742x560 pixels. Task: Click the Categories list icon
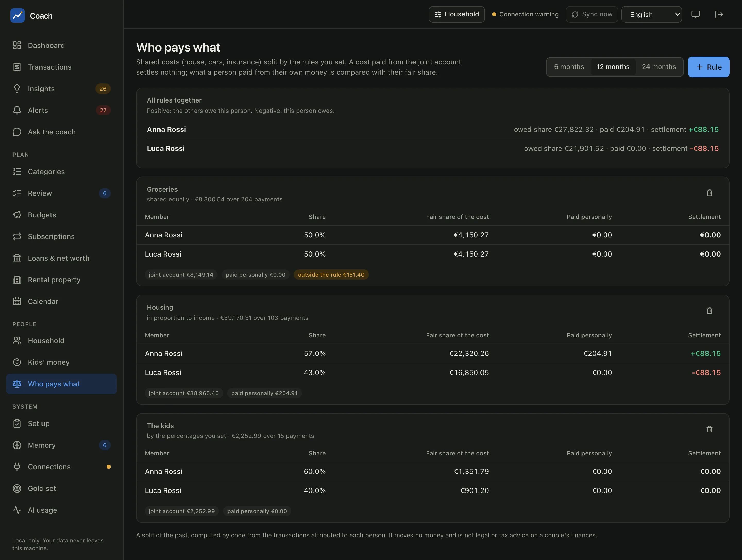point(17,172)
